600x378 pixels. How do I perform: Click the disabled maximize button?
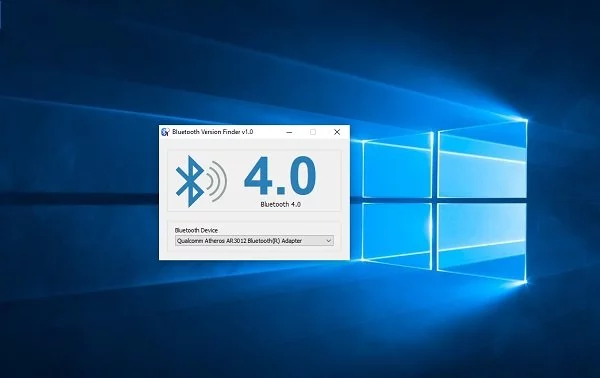(313, 132)
